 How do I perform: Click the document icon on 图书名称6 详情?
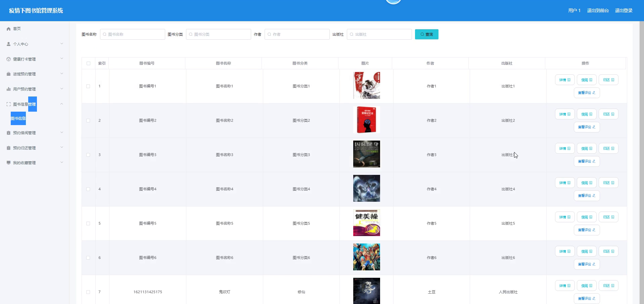569,252
